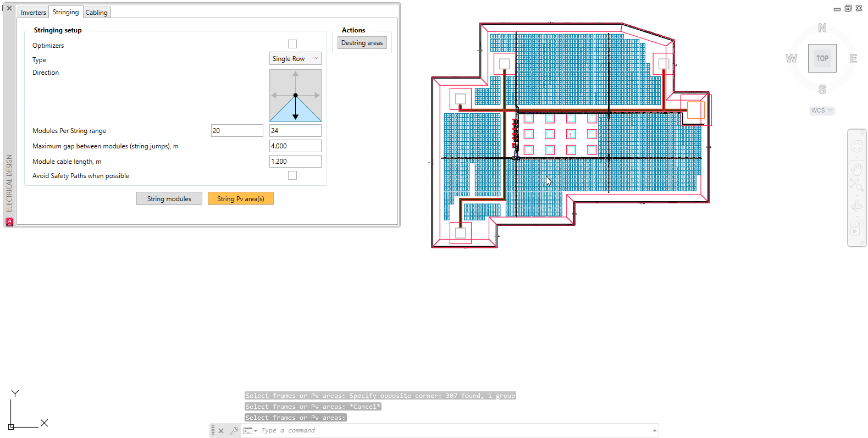This screenshot has height=438, width=868.
Task: Set stringing direction with the right arrow
Action: click(x=317, y=96)
